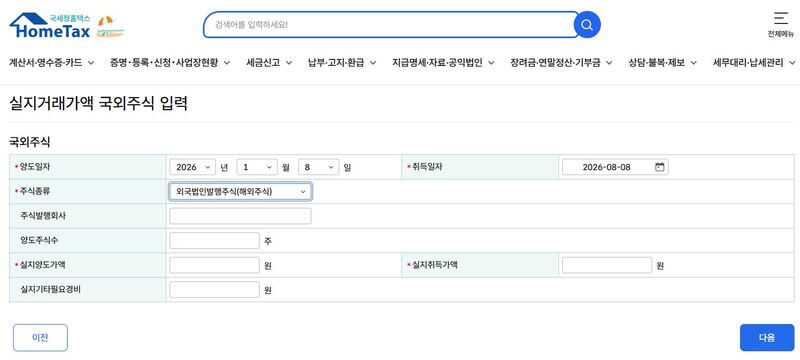Click the 주식발행회사 input field

click(240, 216)
